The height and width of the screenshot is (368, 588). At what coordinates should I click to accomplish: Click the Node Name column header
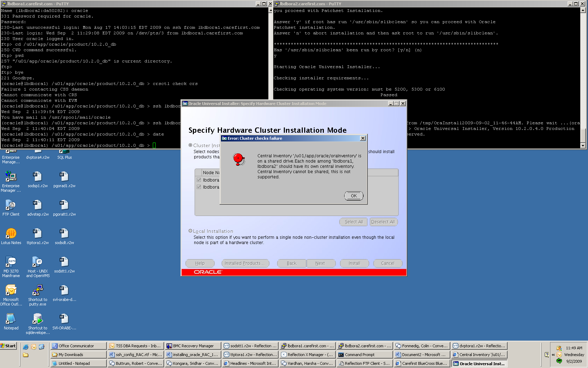pyautogui.click(x=211, y=172)
